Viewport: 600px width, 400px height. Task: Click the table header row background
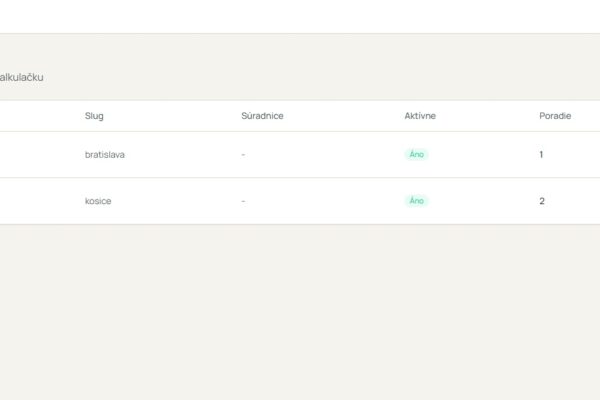pyautogui.click(x=300, y=116)
